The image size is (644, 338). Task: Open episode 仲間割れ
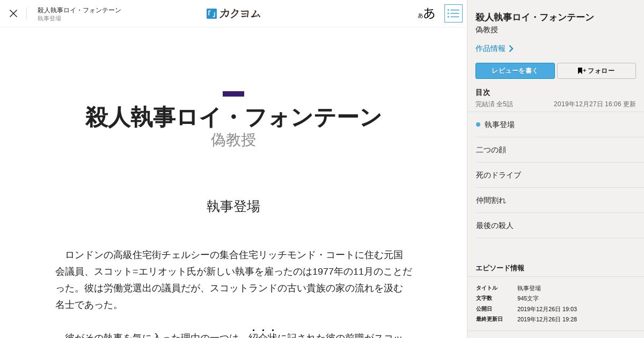(x=560, y=200)
